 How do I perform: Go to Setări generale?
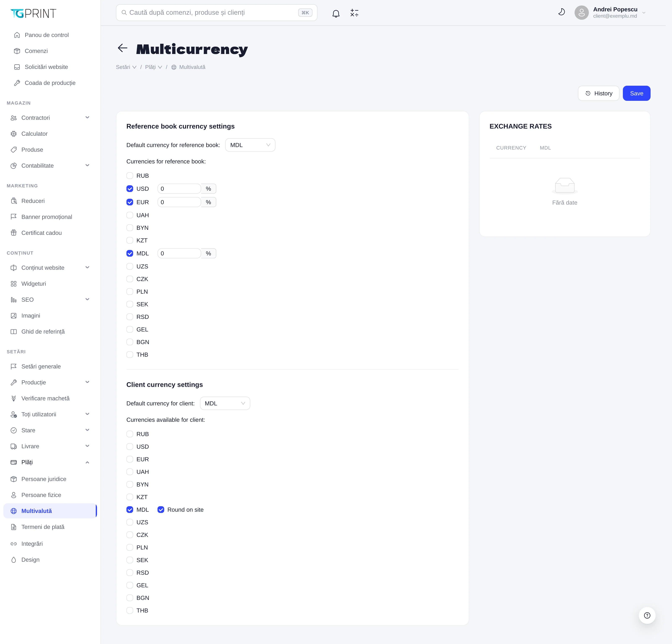pyautogui.click(x=50, y=367)
